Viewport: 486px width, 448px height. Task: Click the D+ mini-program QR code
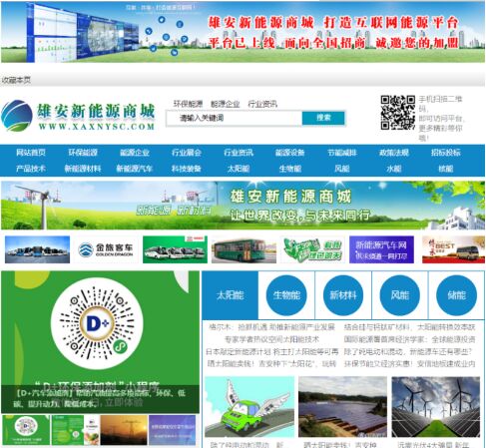coord(97,323)
